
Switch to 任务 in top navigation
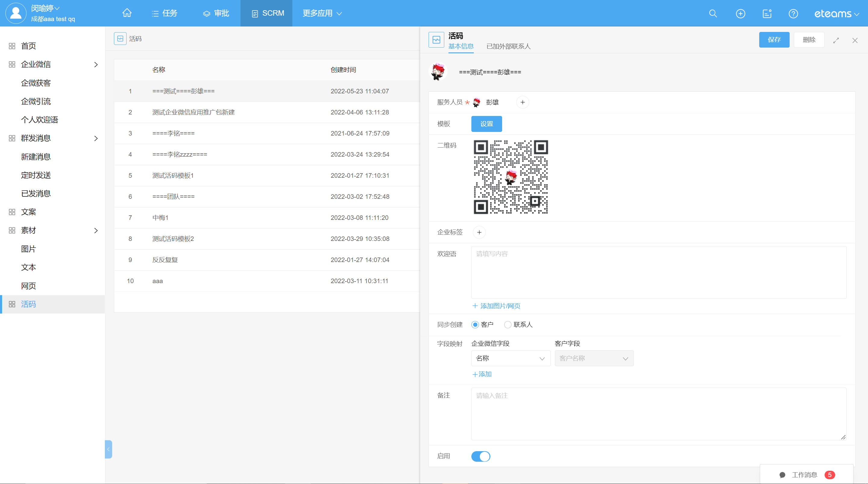pos(165,13)
